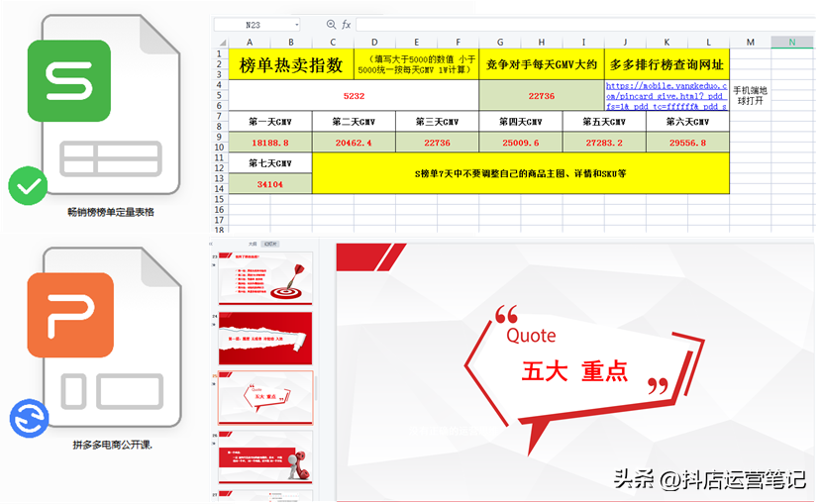Click the 畅销榜单定量表格 file name label

coord(111,212)
